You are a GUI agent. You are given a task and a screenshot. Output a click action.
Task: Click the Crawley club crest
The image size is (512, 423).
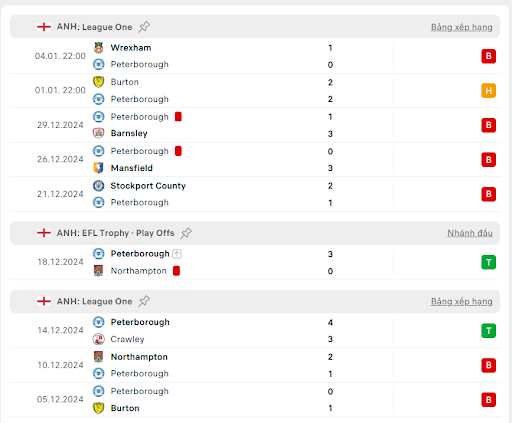coord(98,339)
